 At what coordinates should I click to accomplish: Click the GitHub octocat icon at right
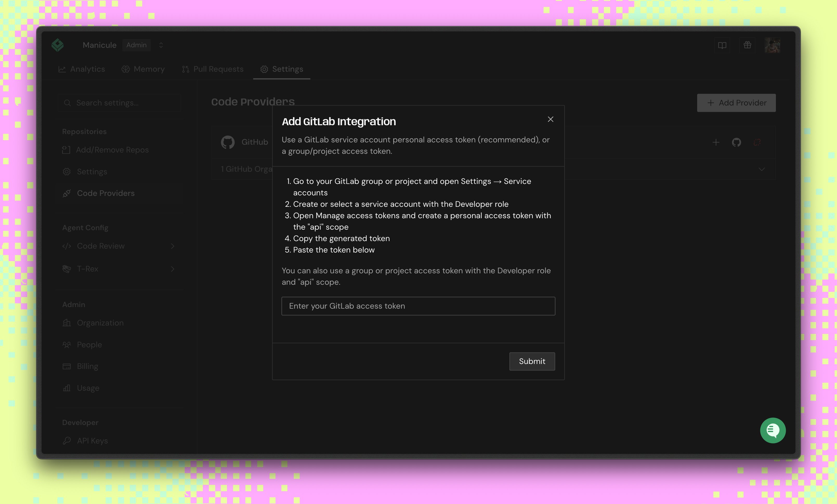736,142
